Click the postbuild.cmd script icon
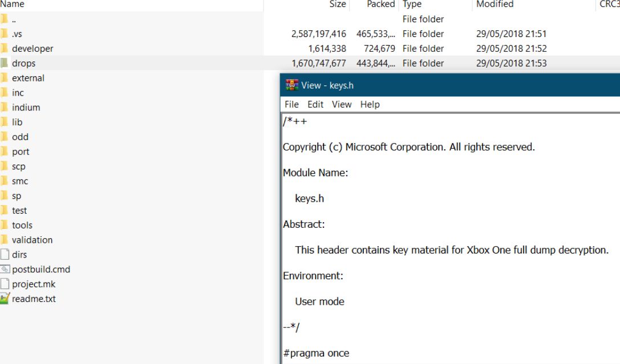 (x=5, y=269)
